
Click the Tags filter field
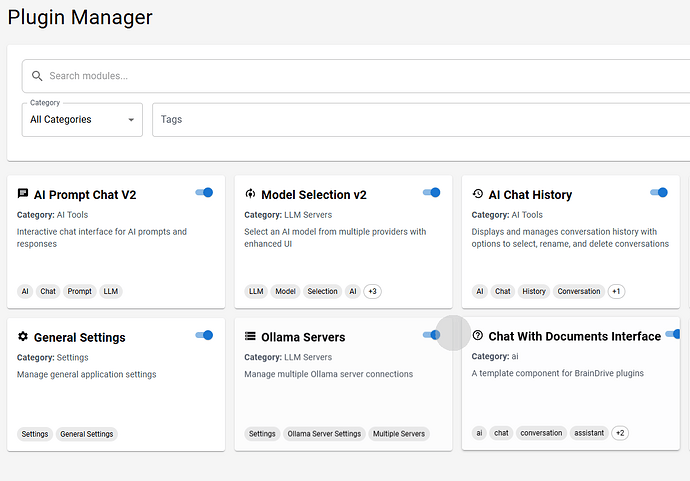point(420,120)
